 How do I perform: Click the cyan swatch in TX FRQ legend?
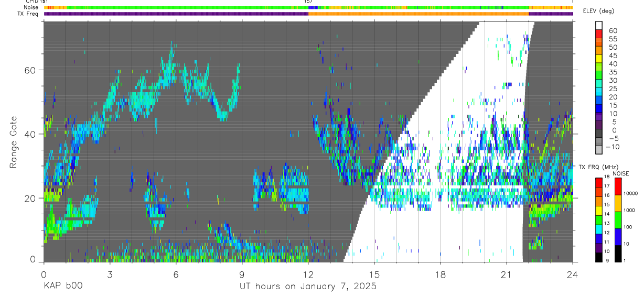pos(599,228)
